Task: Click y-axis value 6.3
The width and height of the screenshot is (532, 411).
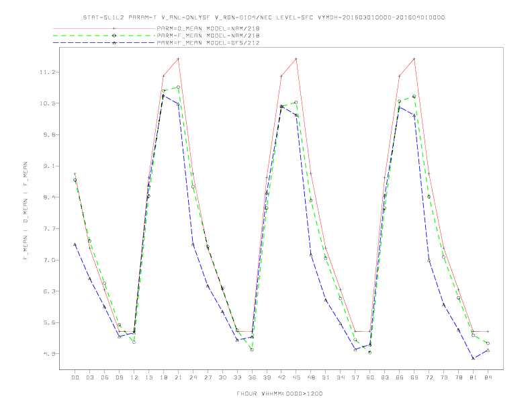Action: [x=48, y=291]
